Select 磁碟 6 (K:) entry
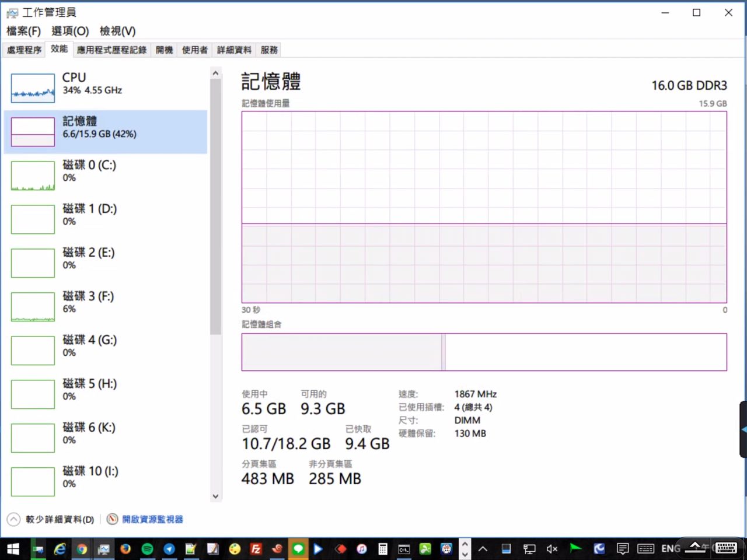 [106, 438]
